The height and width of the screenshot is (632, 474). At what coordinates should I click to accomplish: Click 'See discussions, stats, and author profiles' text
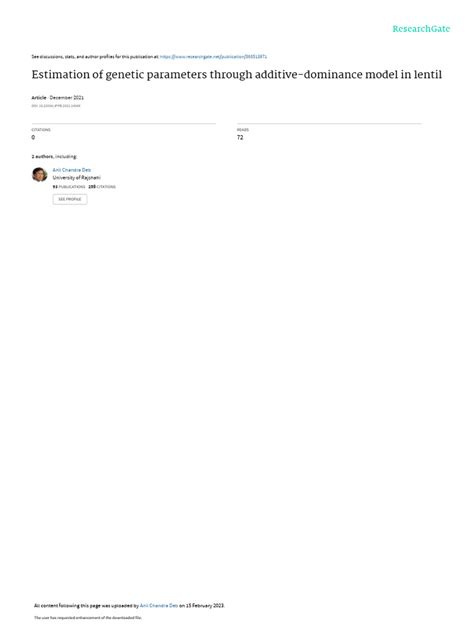click(95, 57)
